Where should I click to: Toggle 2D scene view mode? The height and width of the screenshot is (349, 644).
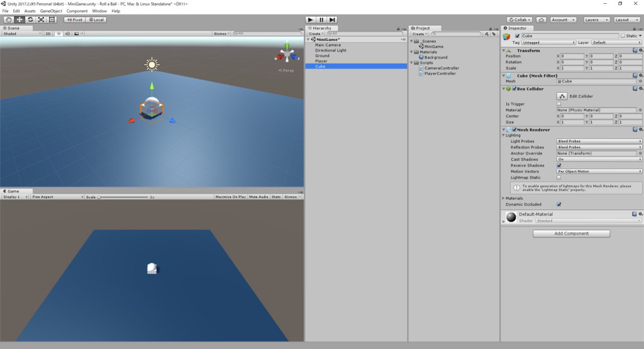[x=48, y=34]
